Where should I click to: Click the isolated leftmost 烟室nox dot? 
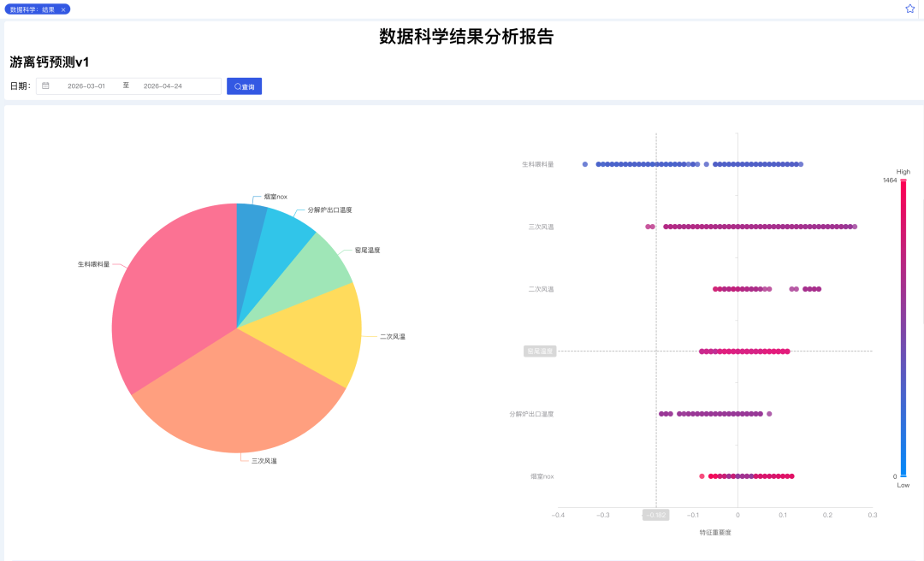(702, 476)
